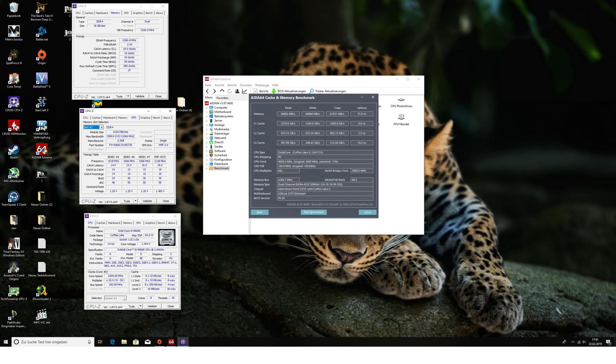616x364 pixels.
Task: Click the AIDA64 refresh toolbar icon
Action: pos(229,91)
